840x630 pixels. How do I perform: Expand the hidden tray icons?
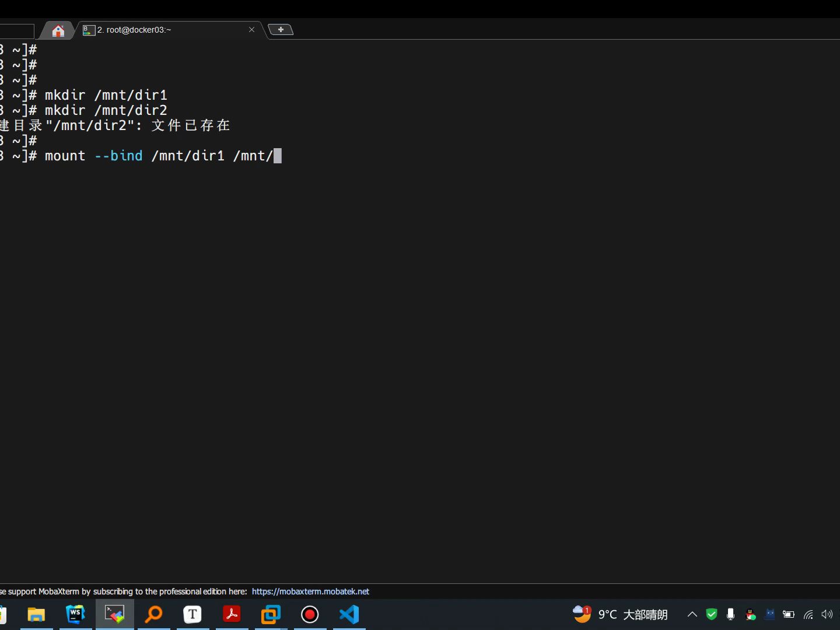[692, 614]
